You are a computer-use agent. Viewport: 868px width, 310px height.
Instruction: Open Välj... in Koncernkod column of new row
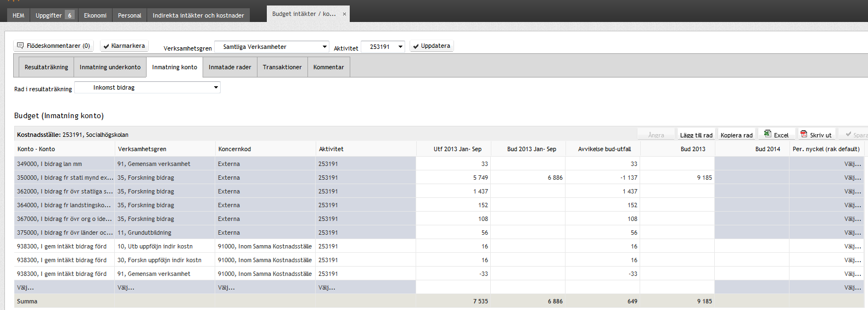click(265, 287)
